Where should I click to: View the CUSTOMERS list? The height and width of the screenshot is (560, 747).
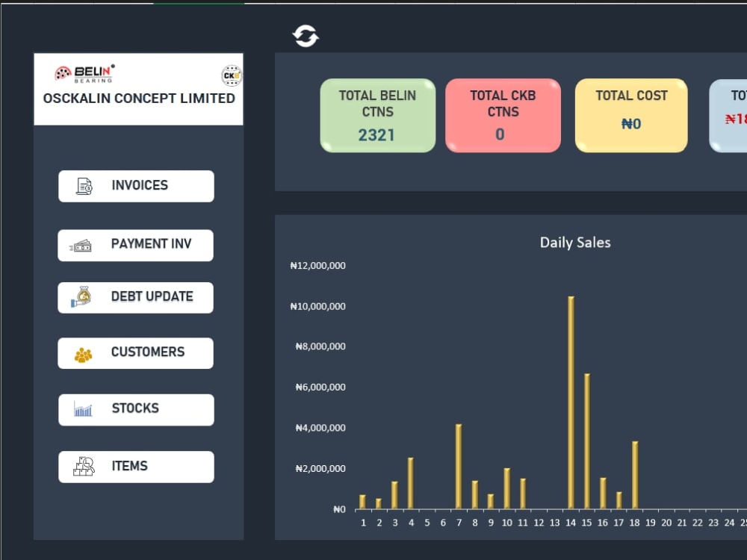tap(135, 352)
